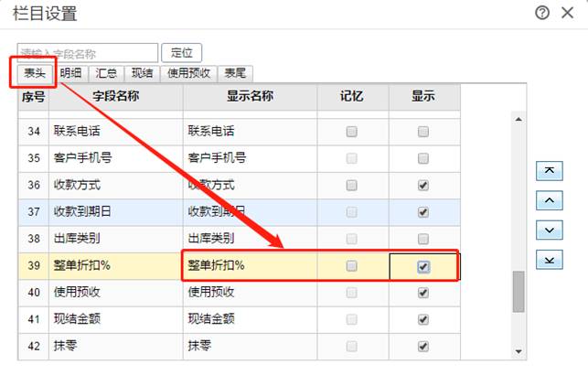Move selected row down one position
The height and width of the screenshot is (375, 588).
coord(548,230)
